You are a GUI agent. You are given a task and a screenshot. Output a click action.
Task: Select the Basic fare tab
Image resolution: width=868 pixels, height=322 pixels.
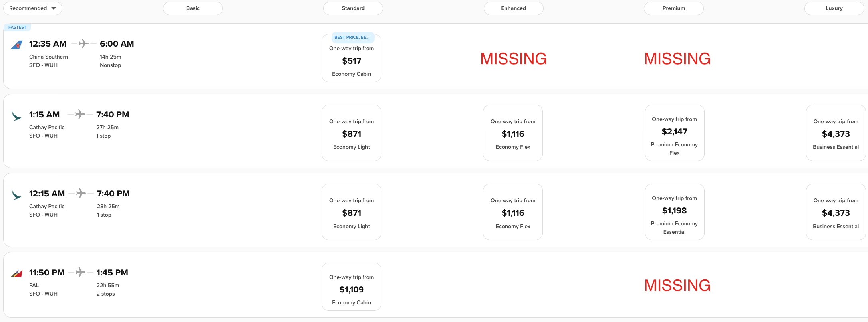tap(193, 8)
